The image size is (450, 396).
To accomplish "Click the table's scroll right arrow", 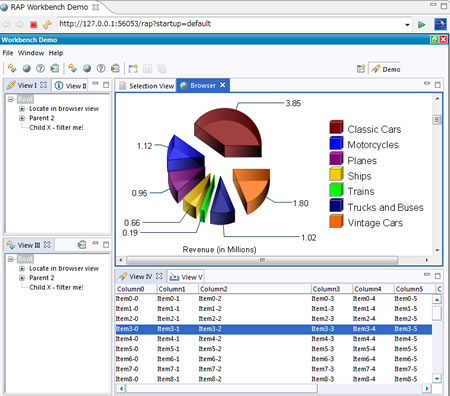I will click(427, 388).
